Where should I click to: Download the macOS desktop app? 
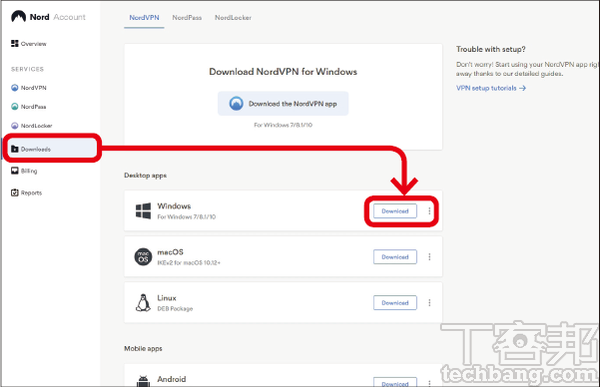coord(395,257)
